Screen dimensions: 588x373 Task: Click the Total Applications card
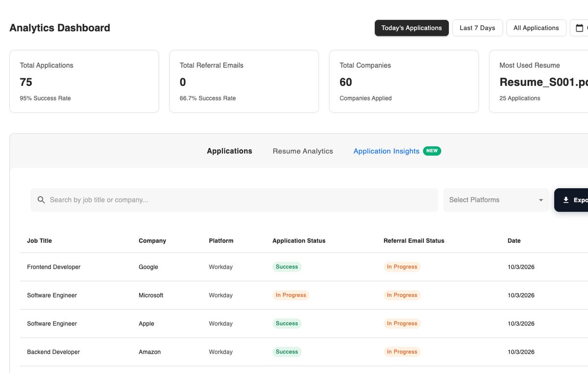(x=84, y=81)
